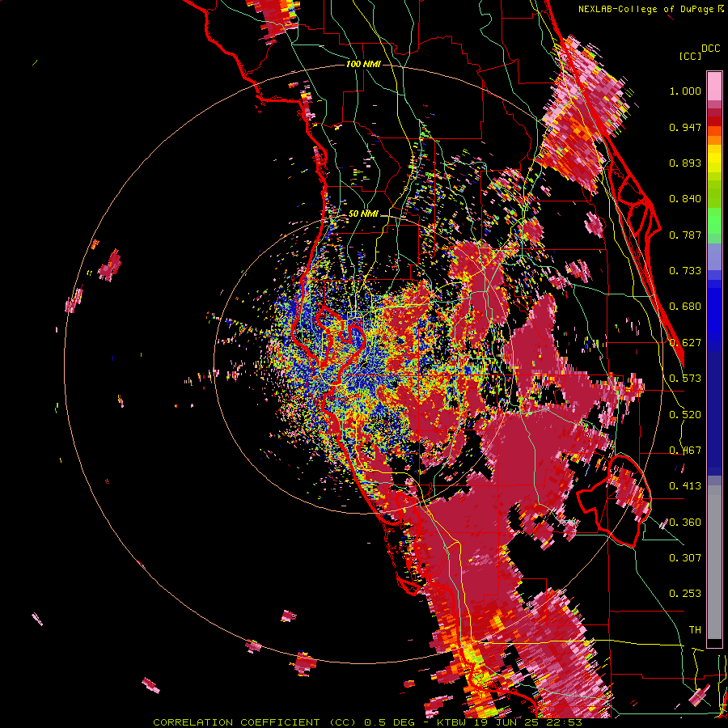
Task: Pick the light pink 1.000 color bar segment
Action: pos(714,87)
